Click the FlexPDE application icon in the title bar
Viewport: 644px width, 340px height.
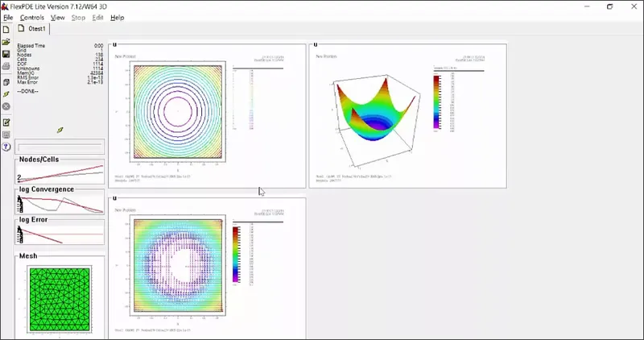click(5, 6)
